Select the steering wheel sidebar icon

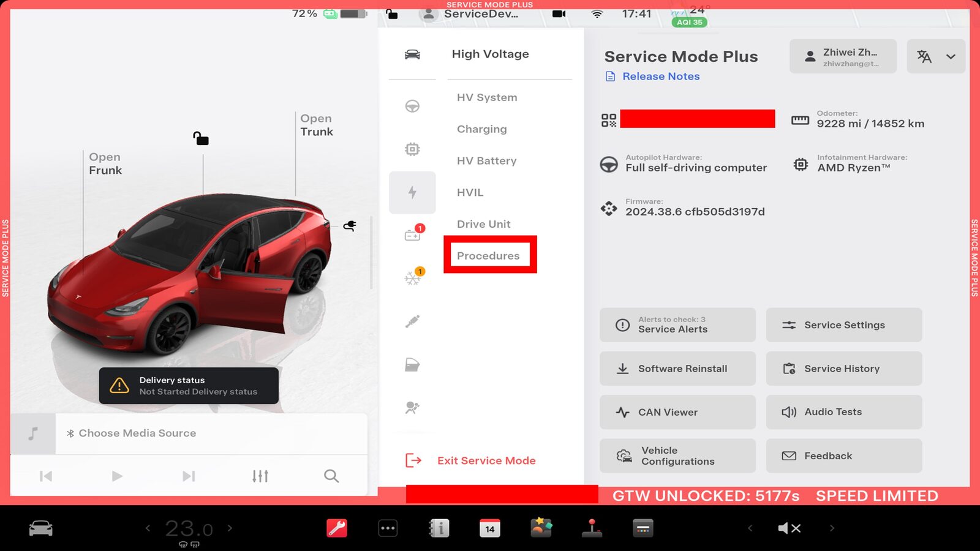coord(412,106)
